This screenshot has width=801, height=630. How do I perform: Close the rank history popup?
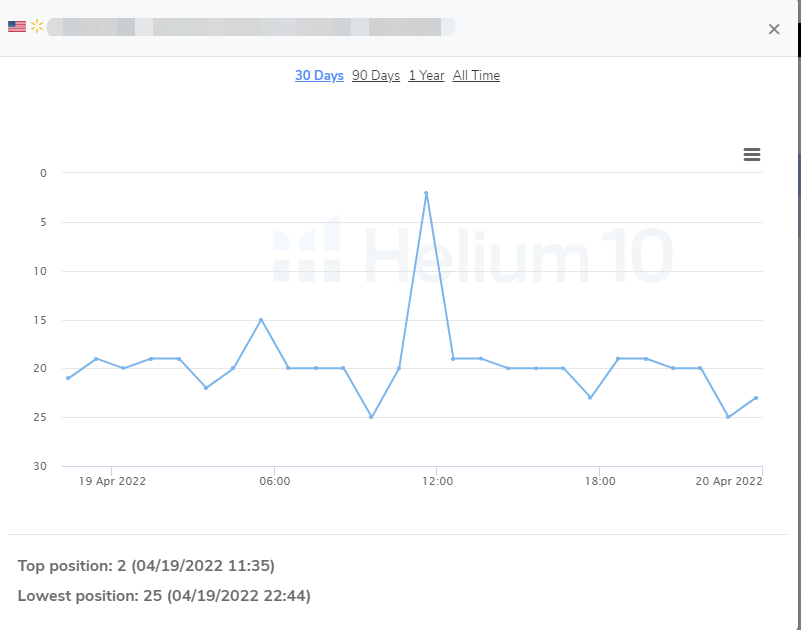tap(773, 29)
